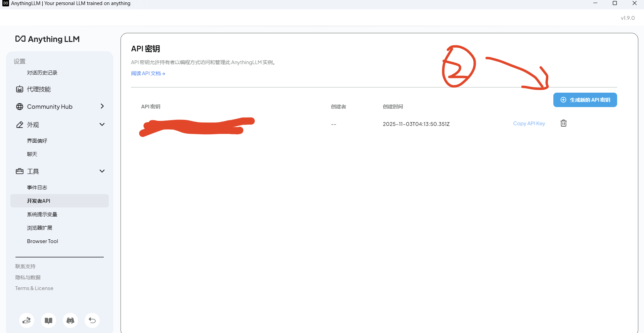Click the back arrow icon in sidebar footer
644x333 pixels.
pyautogui.click(x=92, y=320)
